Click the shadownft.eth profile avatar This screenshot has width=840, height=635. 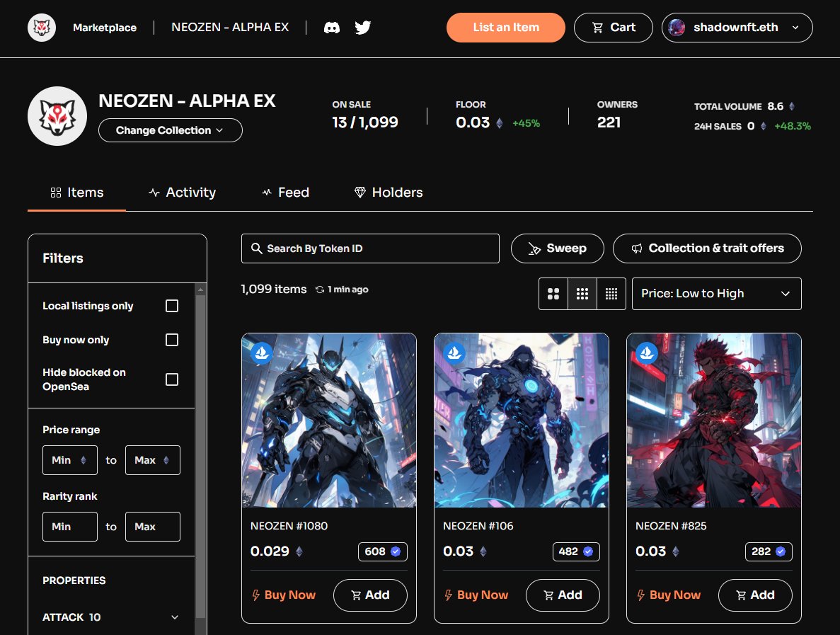pyautogui.click(x=677, y=28)
